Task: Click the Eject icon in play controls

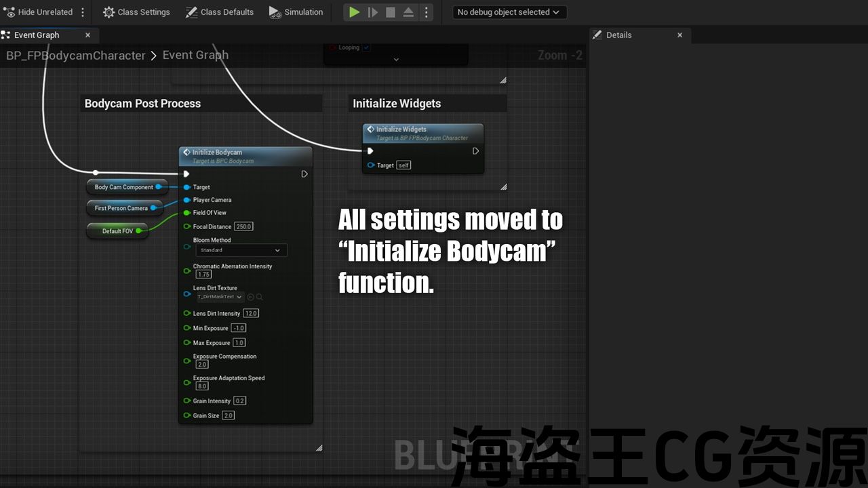Action: tap(408, 12)
